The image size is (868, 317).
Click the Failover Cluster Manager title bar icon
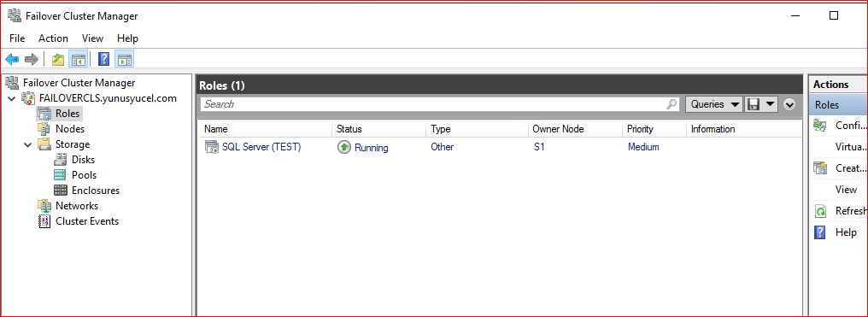coord(15,16)
